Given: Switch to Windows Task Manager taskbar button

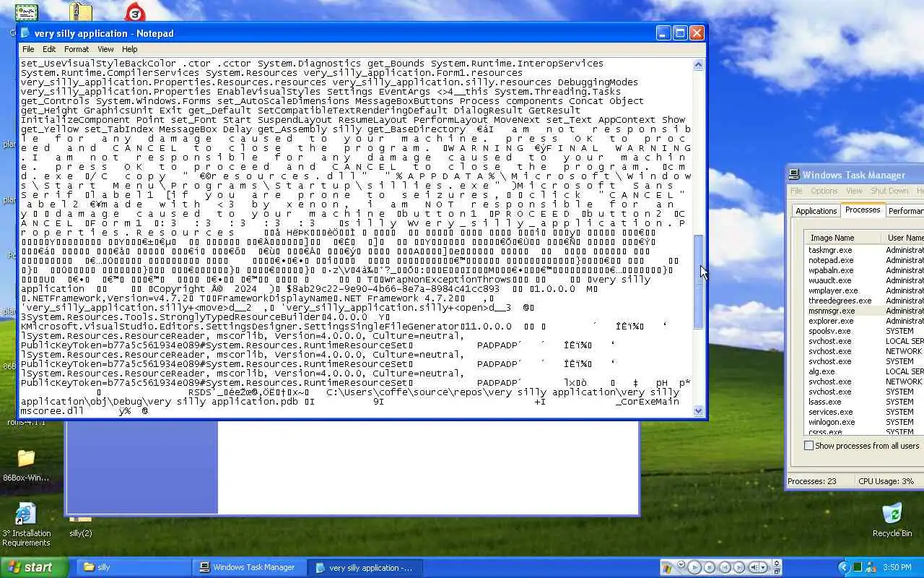Looking at the screenshot, I should click(x=250, y=567).
